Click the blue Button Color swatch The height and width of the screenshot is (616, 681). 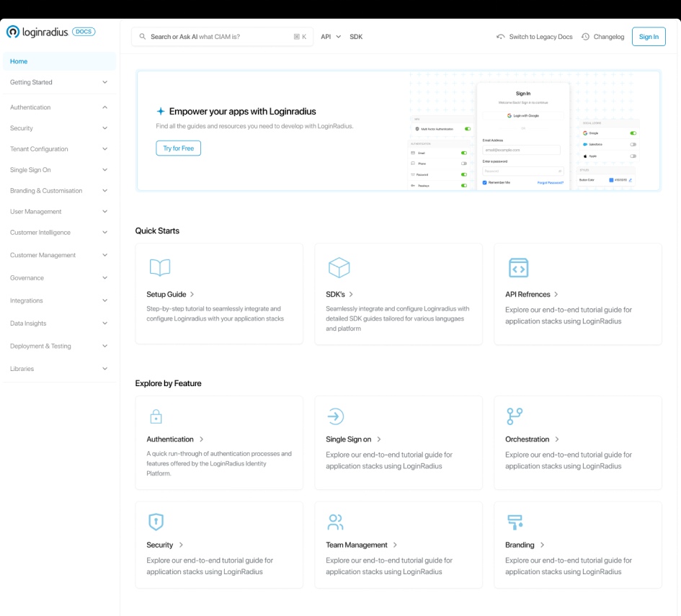click(x=611, y=179)
